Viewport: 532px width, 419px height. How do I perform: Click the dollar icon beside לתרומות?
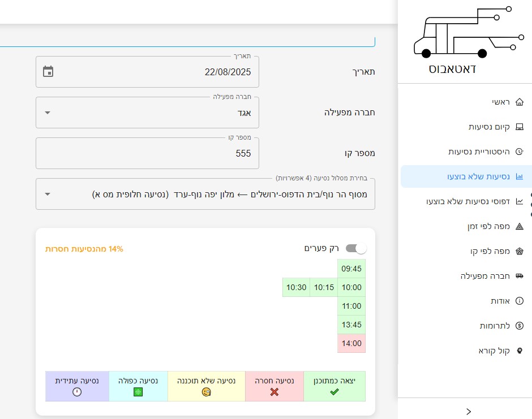(520, 326)
